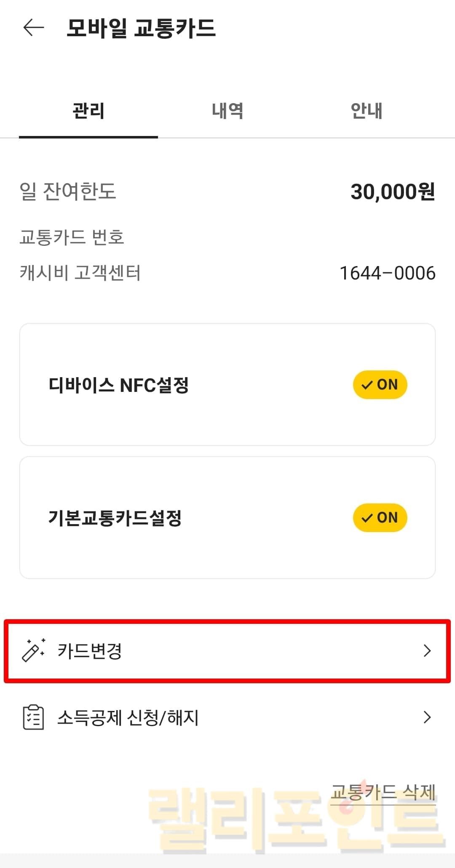The height and width of the screenshot is (868, 455).
Task: Expand the 소득공제 신청/해지 chevron arrow
Action: [x=427, y=717]
